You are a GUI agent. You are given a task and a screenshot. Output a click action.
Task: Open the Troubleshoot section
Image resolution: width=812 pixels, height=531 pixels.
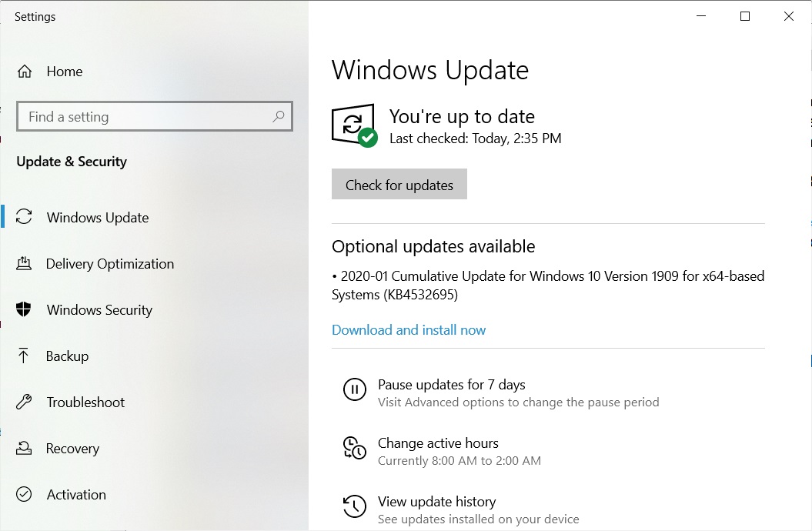(85, 402)
